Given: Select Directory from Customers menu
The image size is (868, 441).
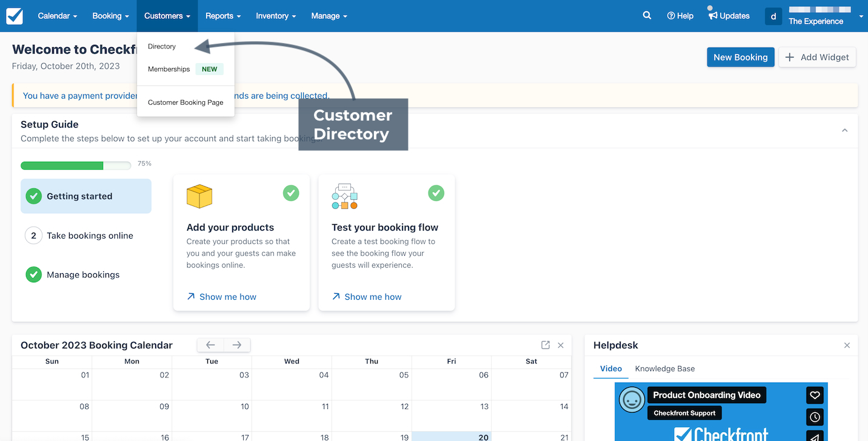Looking at the screenshot, I should click(x=162, y=47).
